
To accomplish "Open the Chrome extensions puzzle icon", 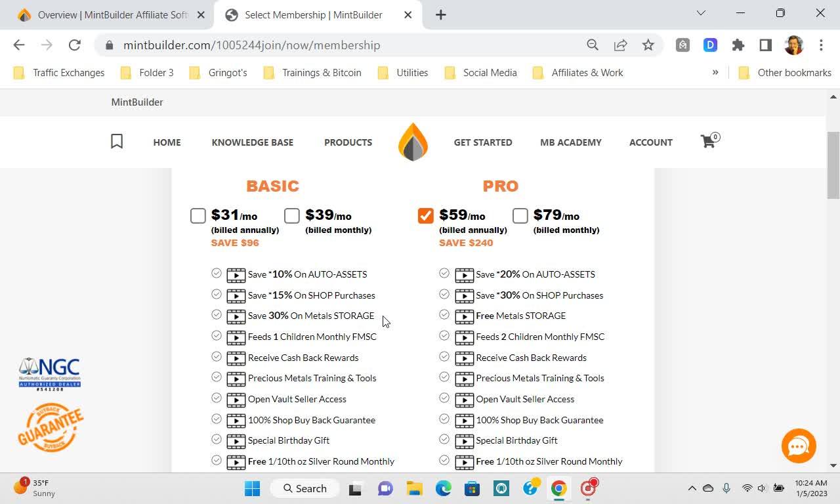I will tap(738, 45).
